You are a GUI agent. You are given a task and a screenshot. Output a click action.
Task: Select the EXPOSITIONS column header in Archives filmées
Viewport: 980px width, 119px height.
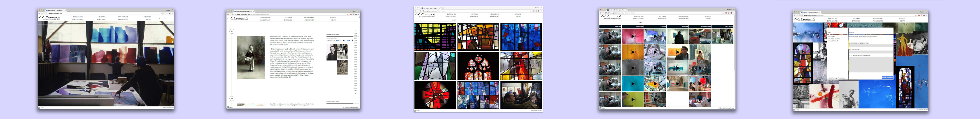[678, 26]
